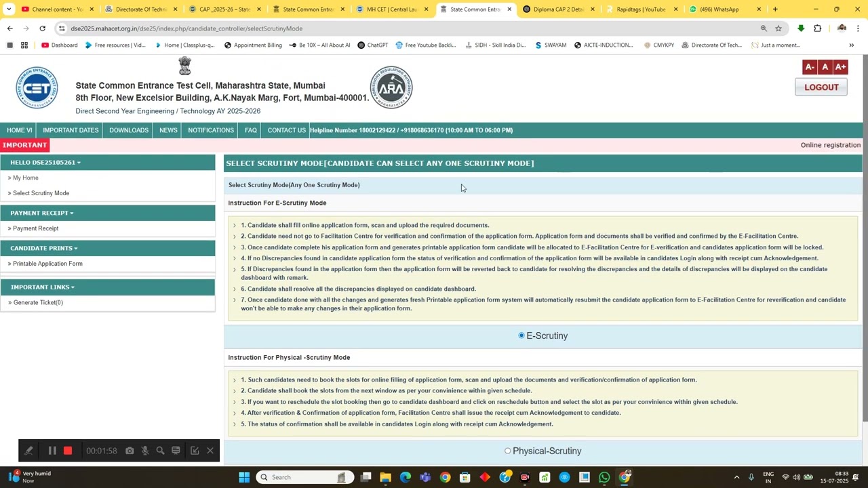This screenshot has width=868, height=488.
Task: Open the ChatGPT bookmark
Action: click(372, 45)
